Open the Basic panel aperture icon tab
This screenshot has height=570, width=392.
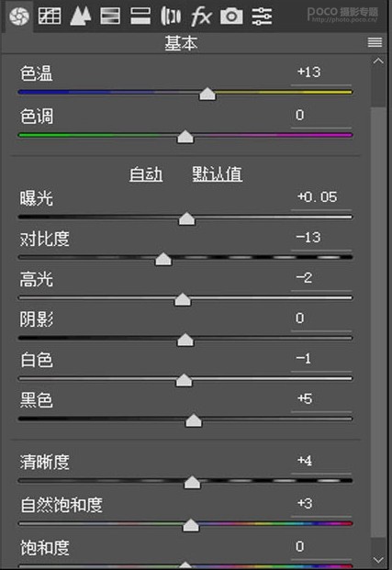pyautogui.click(x=19, y=17)
